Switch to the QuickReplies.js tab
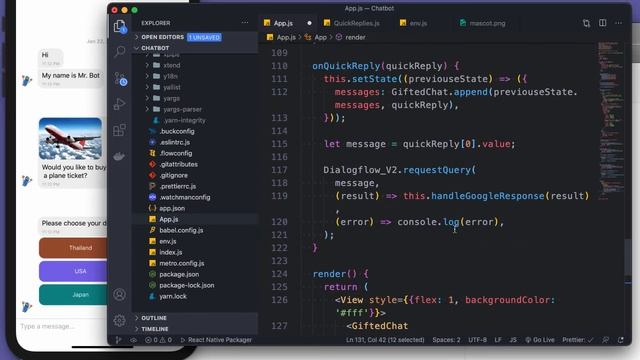 [x=356, y=23]
